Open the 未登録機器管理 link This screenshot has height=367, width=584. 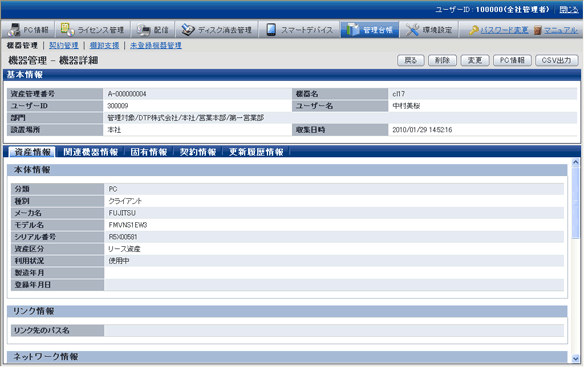156,45
